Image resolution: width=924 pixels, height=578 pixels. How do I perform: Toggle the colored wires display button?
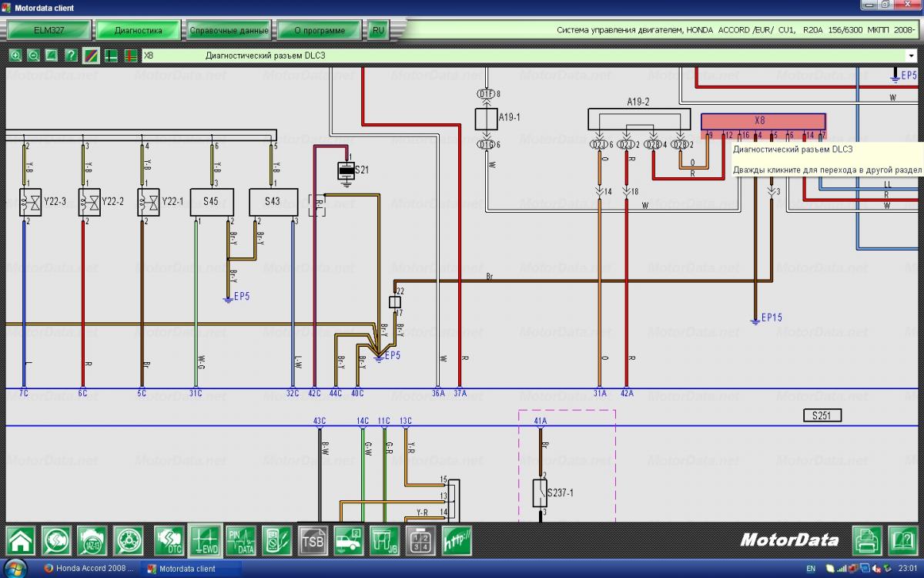(90, 55)
